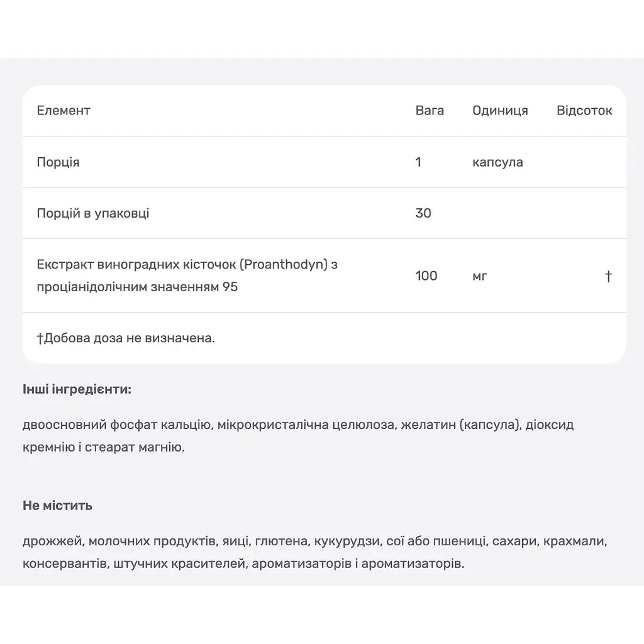The height and width of the screenshot is (644, 644).
Task: Click the 'Добова доза не визначена' footnote
Action: click(126, 338)
